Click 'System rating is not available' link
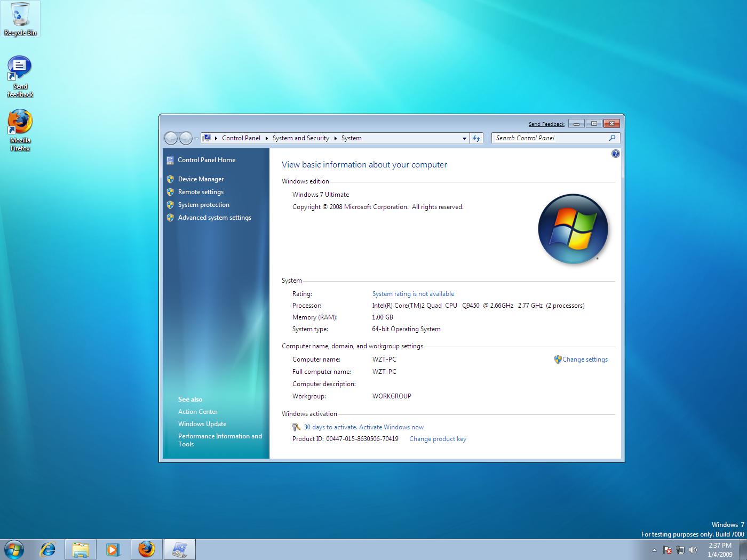 tap(414, 294)
